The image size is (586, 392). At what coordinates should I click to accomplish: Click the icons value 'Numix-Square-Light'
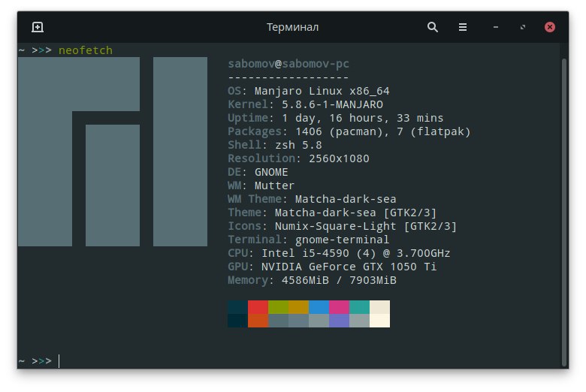335,226
